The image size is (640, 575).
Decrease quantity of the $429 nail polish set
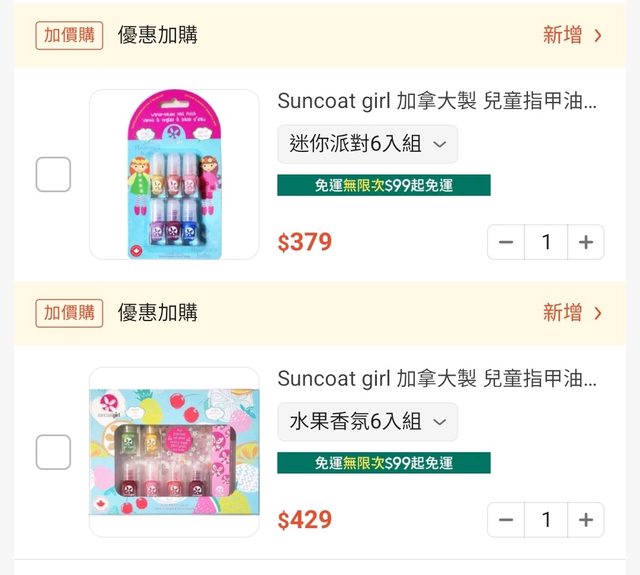506,520
